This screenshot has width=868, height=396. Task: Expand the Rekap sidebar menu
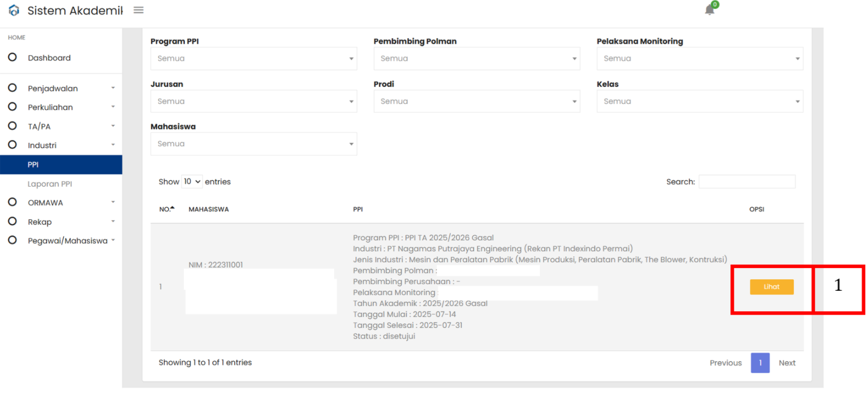pos(61,222)
